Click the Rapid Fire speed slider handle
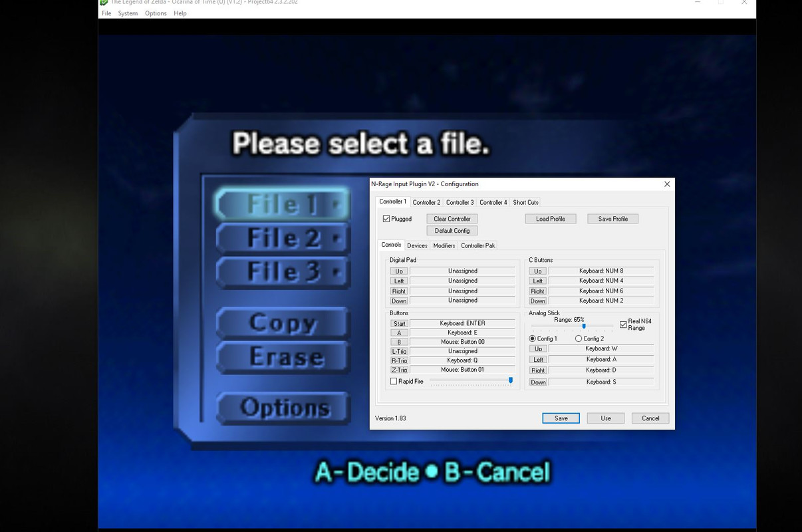This screenshot has height=532, width=802. pyautogui.click(x=511, y=380)
